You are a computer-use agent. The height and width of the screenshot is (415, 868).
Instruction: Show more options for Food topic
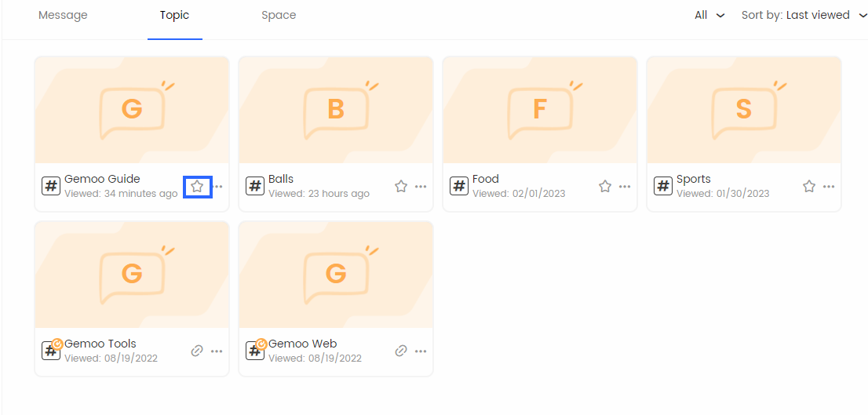625,187
